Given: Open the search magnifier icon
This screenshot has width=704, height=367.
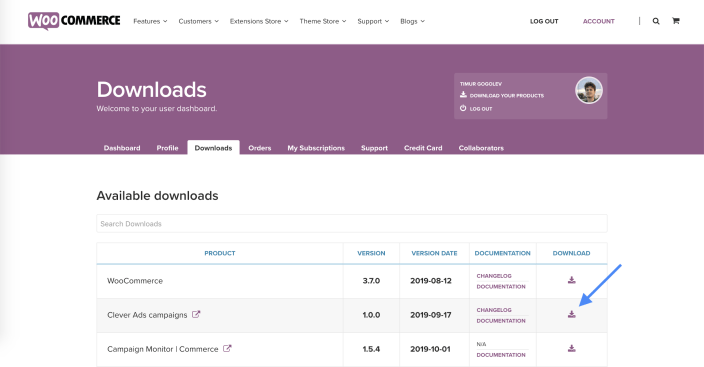Looking at the screenshot, I should click(656, 21).
